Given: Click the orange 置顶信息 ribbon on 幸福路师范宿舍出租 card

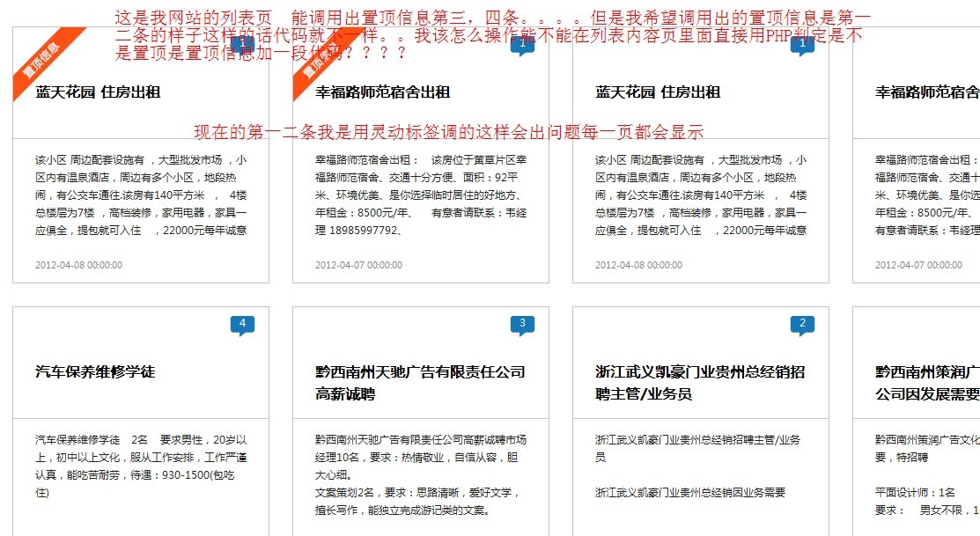Looking at the screenshot, I should [x=322, y=63].
